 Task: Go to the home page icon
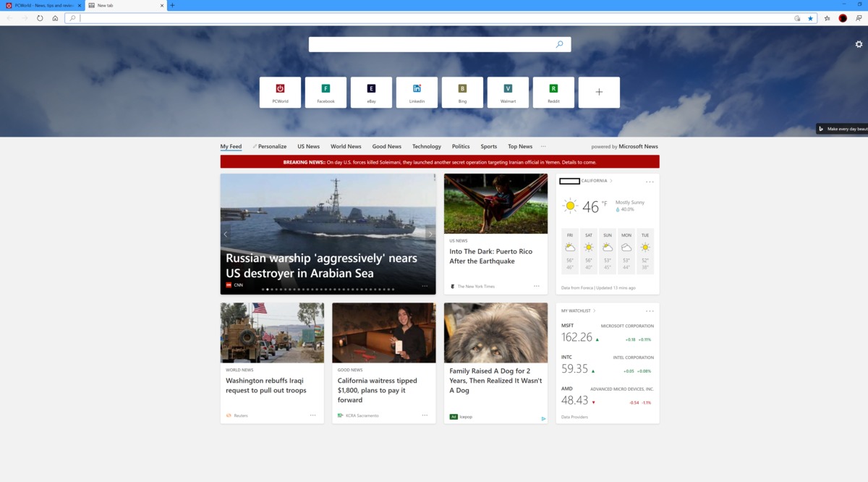(x=55, y=18)
